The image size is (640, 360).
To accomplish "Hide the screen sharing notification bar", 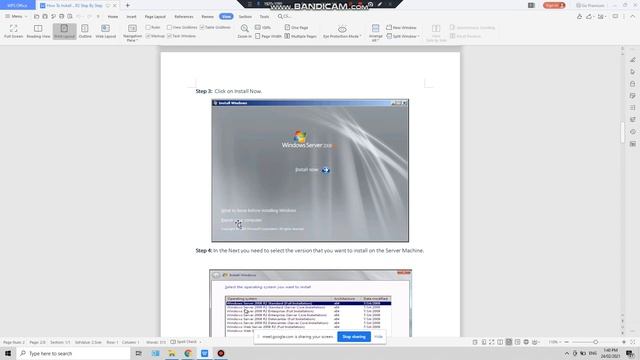I will point(378,337).
